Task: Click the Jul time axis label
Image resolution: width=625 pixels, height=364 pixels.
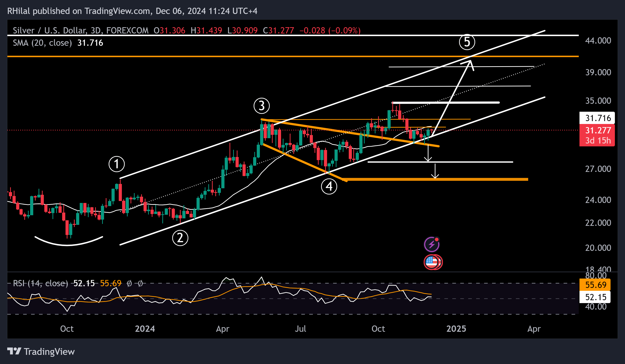Action: coord(300,329)
